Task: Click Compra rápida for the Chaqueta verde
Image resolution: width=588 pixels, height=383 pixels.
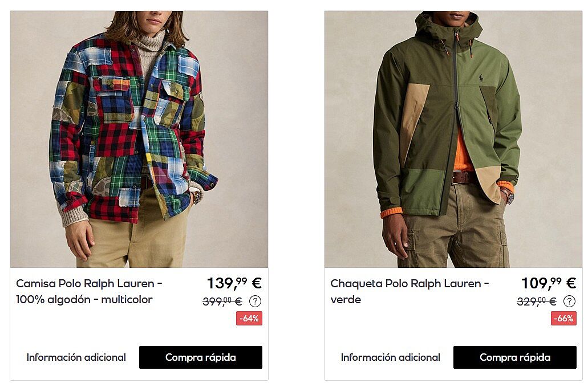Action: (515, 357)
